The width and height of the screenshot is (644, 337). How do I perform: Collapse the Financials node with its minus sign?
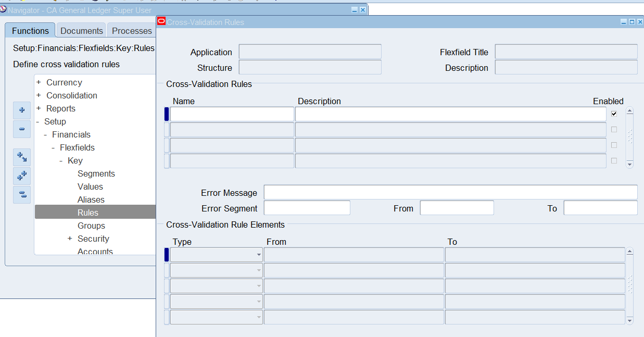[x=46, y=134]
